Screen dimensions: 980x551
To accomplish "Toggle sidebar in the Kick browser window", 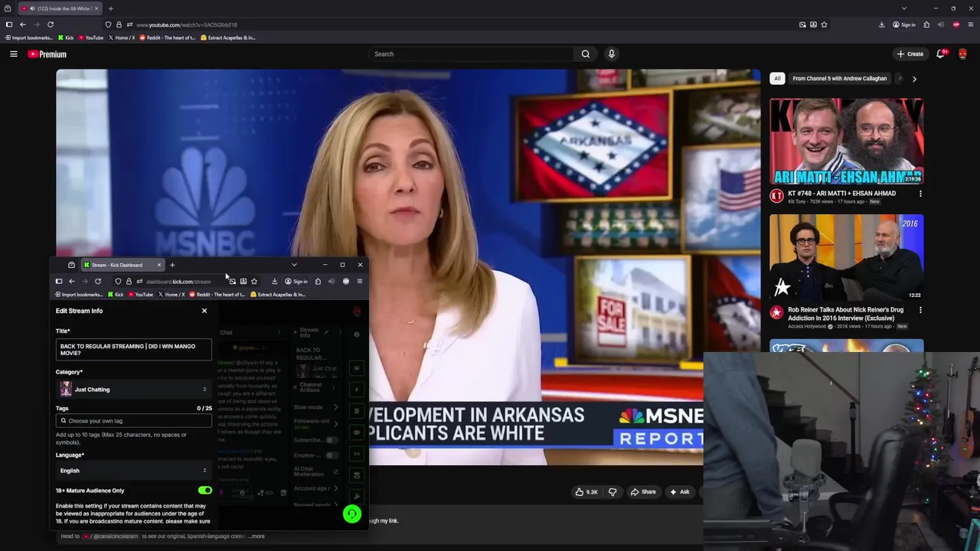I will [59, 282].
